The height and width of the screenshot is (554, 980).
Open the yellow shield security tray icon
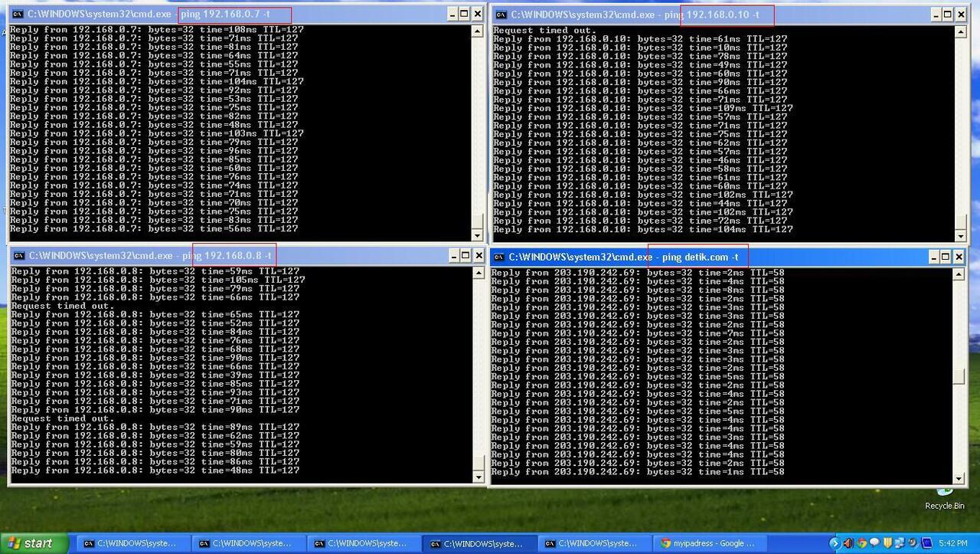[x=887, y=543]
